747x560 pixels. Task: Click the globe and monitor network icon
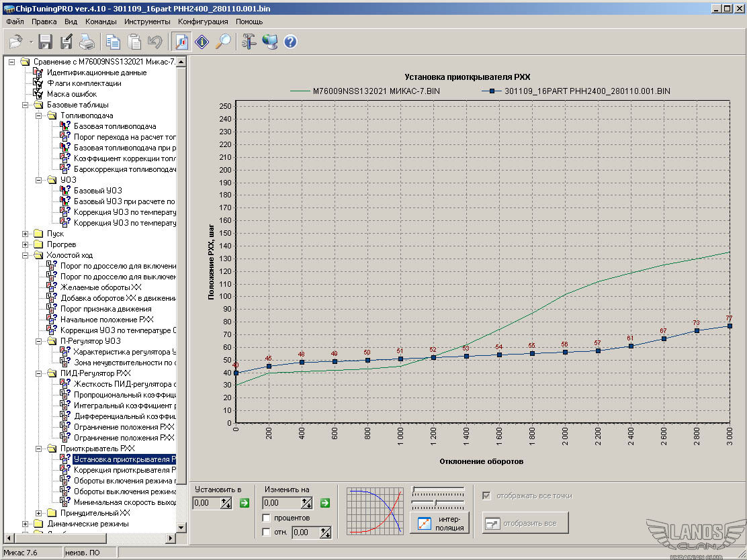pyautogui.click(x=269, y=42)
